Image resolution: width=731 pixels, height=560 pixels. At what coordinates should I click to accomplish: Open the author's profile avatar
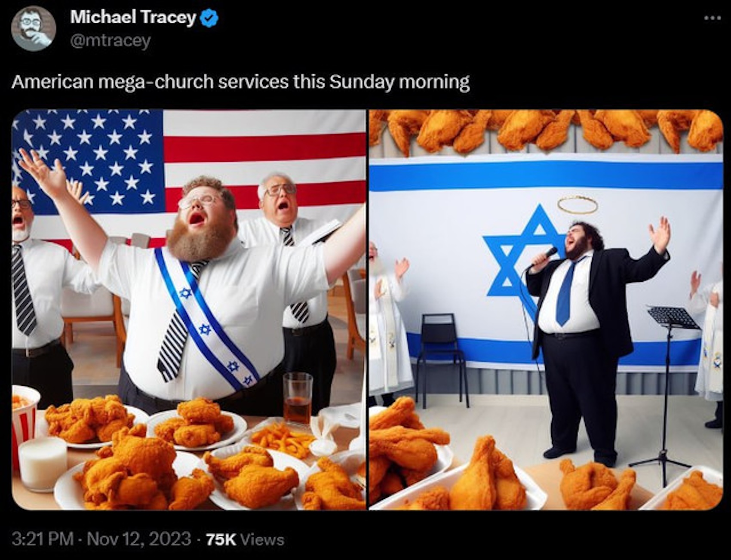click(33, 28)
